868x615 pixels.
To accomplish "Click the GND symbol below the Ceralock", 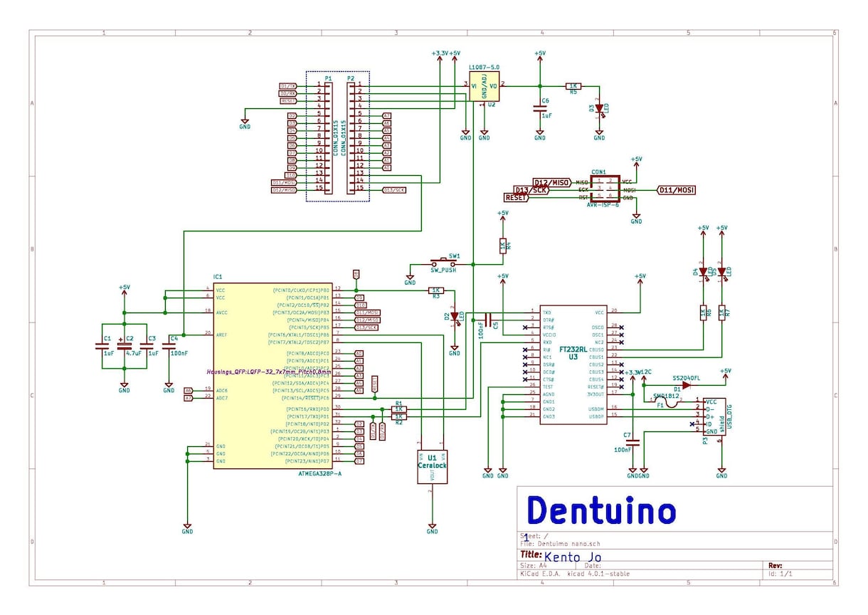I will [433, 529].
